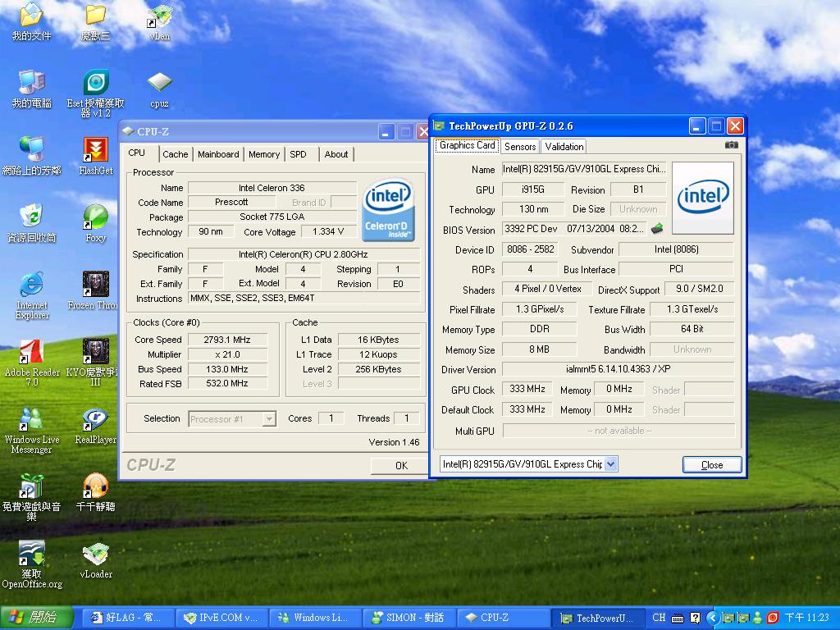This screenshot has height=630, width=840.
Task: Switch to the Mainboard tab in CPU-Z
Action: tap(218, 154)
